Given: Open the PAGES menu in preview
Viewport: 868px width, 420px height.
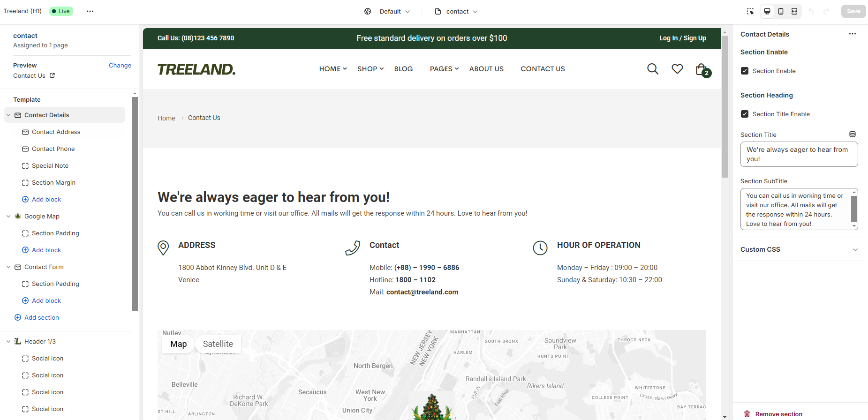Looking at the screenshot, I should (x=444, y=69).
